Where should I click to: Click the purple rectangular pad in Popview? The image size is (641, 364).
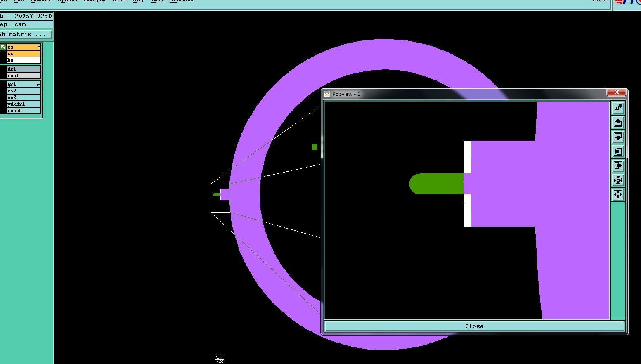point(503,184)
